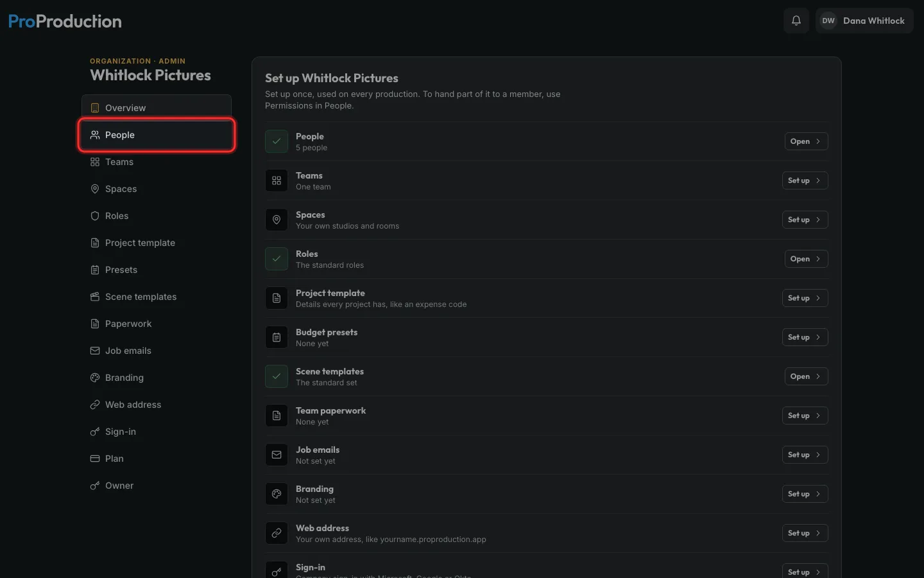This screenshot has width=924, height=578.
Task: Click Open chevron on Scene templates row
Action: (818, 376)
